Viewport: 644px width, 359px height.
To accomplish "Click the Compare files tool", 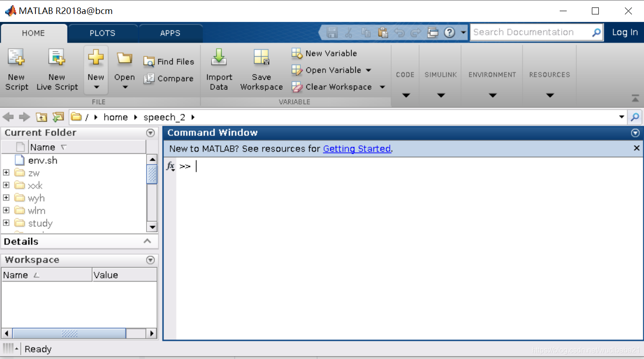I will 168,79.
